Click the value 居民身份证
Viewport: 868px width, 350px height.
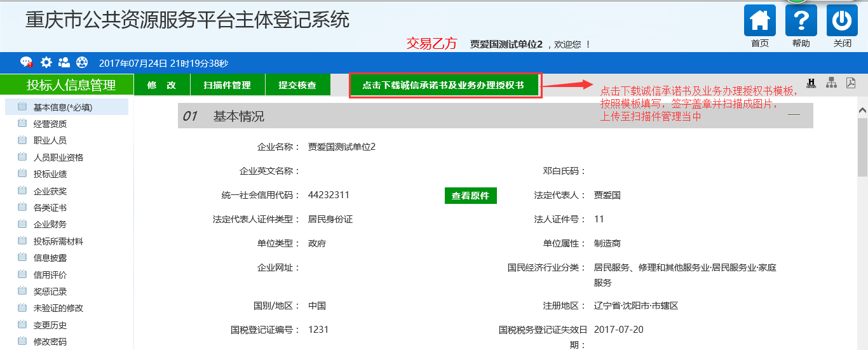pyautogui.click(x=330, y=219)
